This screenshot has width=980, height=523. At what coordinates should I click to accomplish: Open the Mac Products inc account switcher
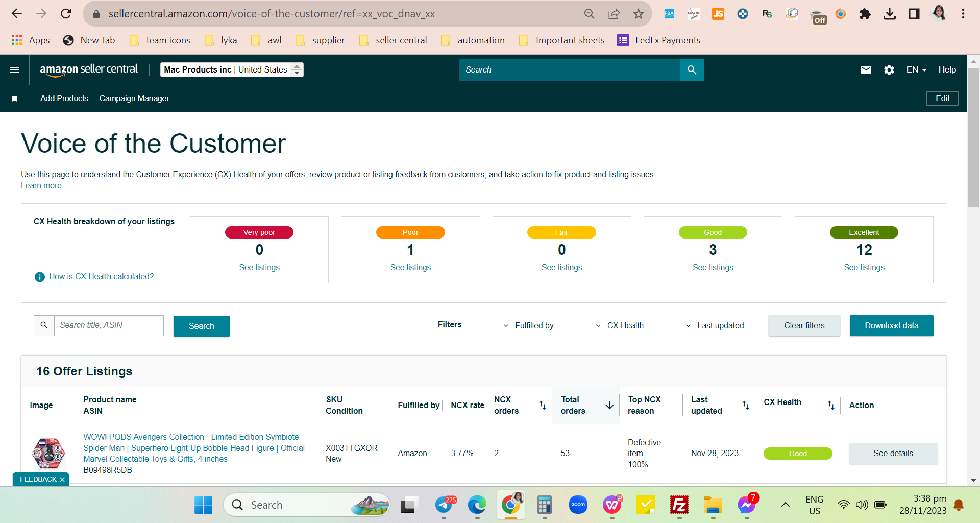click(232, 70)
